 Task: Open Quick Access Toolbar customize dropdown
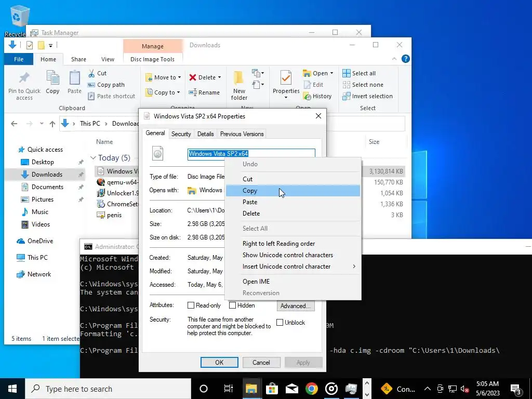(x=50, y=45)
